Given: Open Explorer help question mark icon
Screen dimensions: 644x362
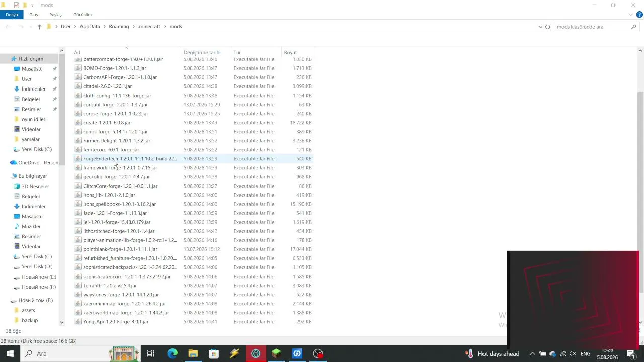Looking at the screenshot, I should tap(640, 15).
